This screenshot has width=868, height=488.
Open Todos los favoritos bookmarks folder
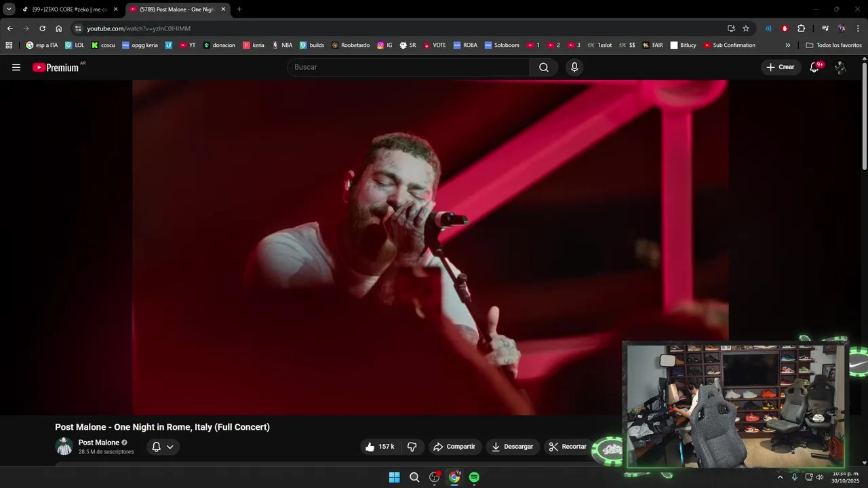833,45
